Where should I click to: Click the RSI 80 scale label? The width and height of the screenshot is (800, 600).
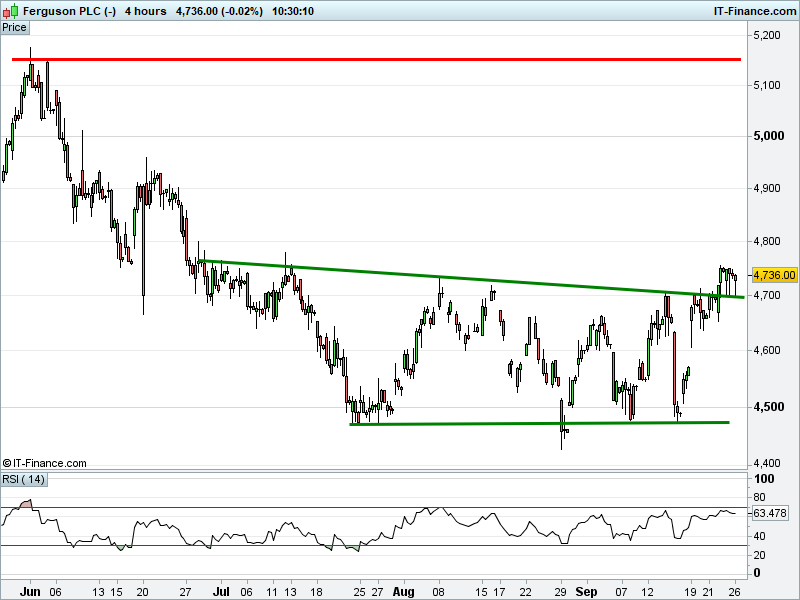(x=759, y=497)
